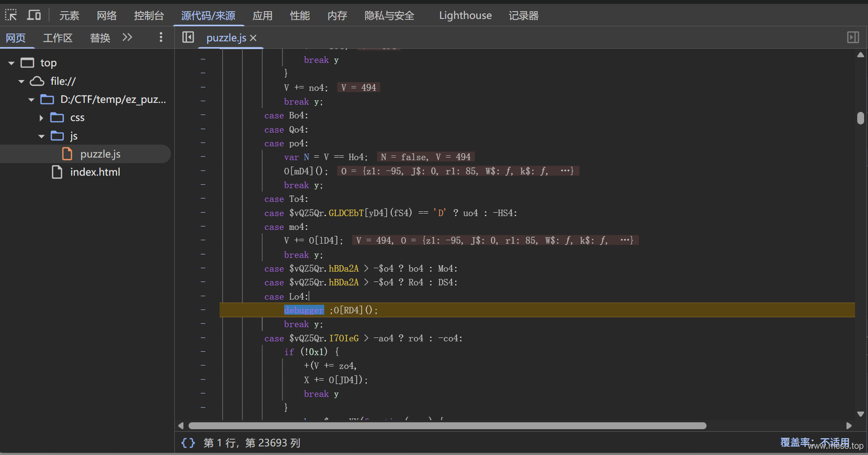
Task: Click the 'V += O[lD4];' statement
Action: coord(313,241)
